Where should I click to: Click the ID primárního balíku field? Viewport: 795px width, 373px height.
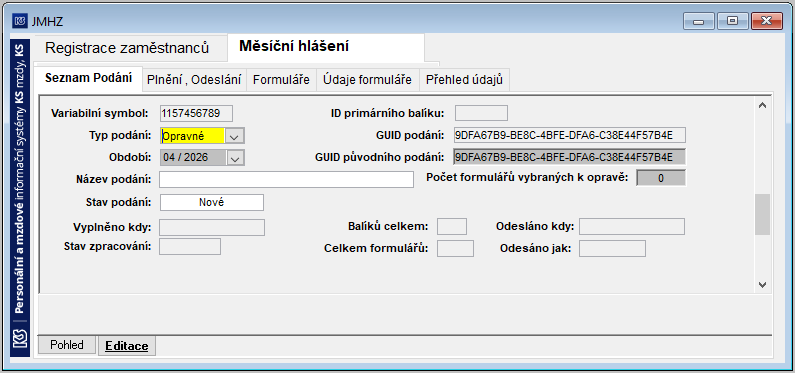click(x=481, y=114)
